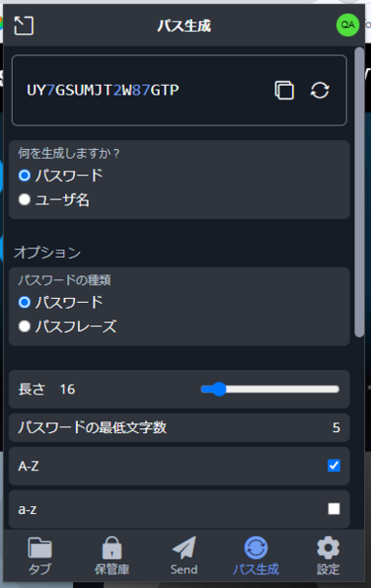The height and width of the screenshot is (588, 371).
Task: Select the パスワード radio under 何を生成しますか
Action: pyautogui.click(x=24, y=175)
